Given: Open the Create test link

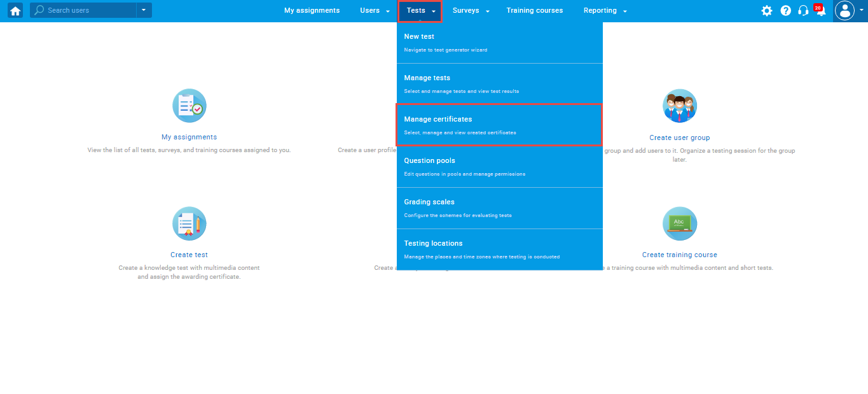Looking at the screenshot, I should [x=189, y=255].
